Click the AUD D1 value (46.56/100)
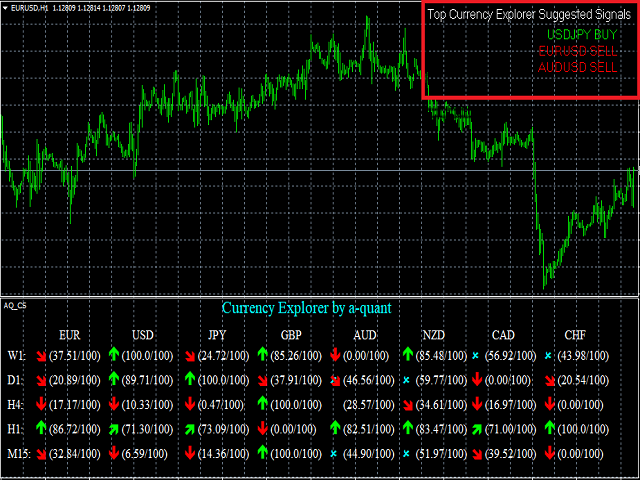The width and height of the screenshot is (640, 480). [369, 380]
